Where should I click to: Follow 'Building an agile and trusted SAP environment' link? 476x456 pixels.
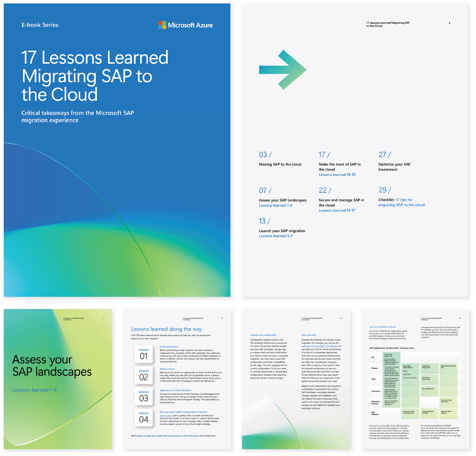tap(167, 436)
